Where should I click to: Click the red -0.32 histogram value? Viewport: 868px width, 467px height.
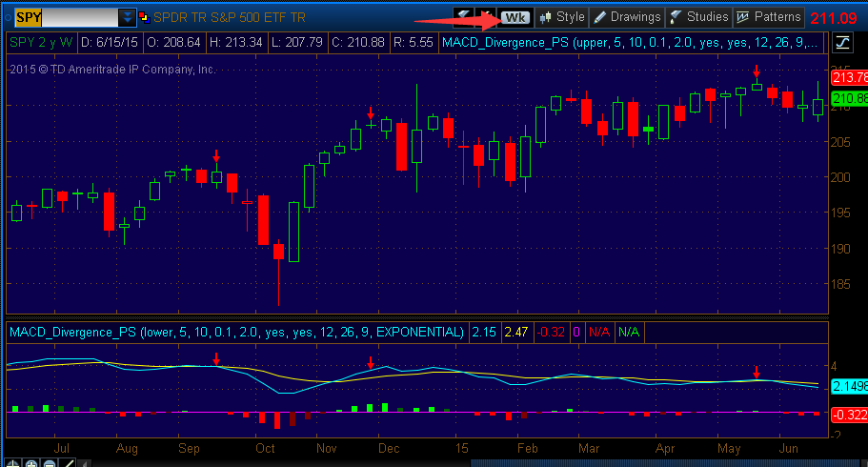coord(551,333)
